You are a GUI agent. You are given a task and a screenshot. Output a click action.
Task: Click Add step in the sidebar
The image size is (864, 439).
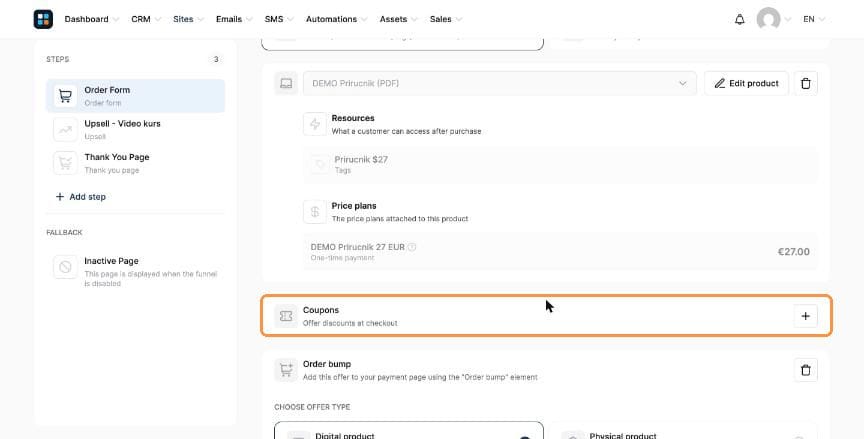pos(80,197)
